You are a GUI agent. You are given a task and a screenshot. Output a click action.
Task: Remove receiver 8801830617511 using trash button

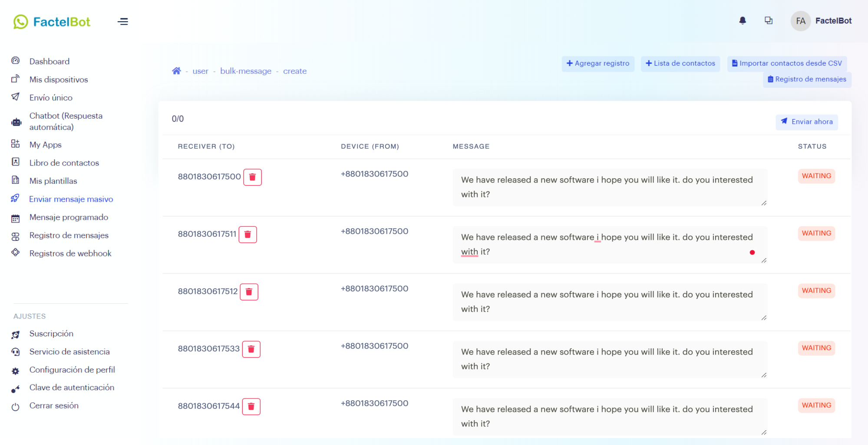point(248,234)
